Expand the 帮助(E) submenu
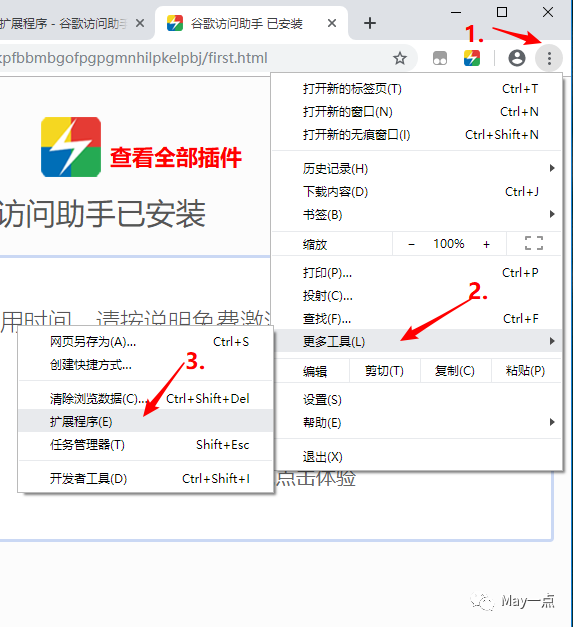Viewport: 573px width, 627px height. click(x=417, y=422)
